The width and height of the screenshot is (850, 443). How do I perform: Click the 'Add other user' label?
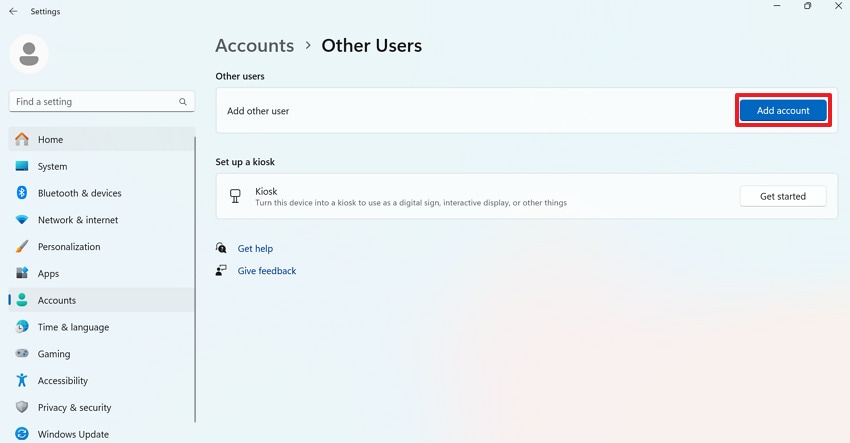click(x=258, y=111)
